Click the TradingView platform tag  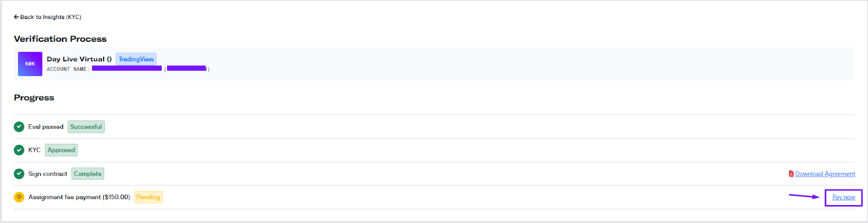(136, 59)
